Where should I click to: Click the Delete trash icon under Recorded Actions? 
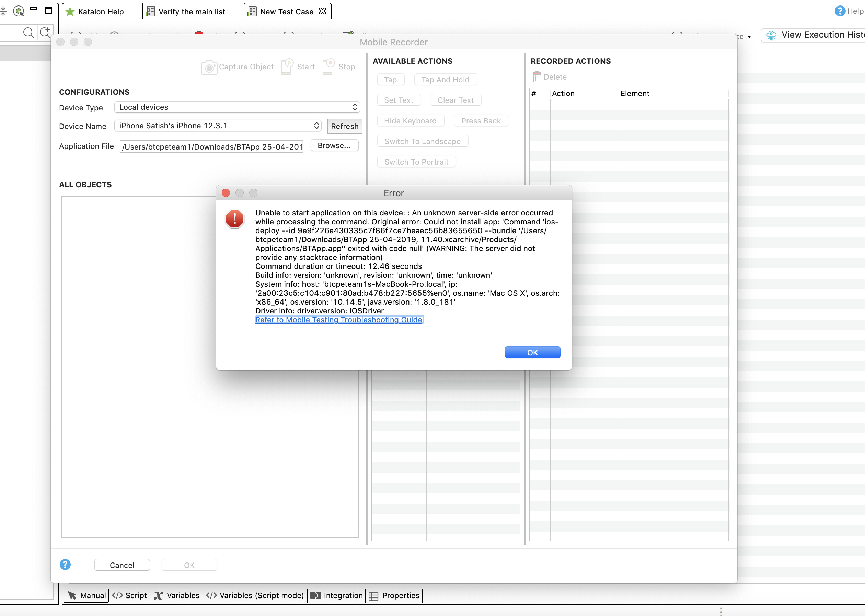pos(537,76)
